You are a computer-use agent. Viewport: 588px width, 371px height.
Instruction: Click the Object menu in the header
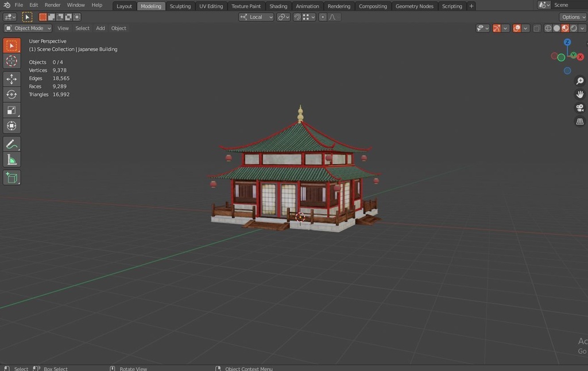click(118, 28)
